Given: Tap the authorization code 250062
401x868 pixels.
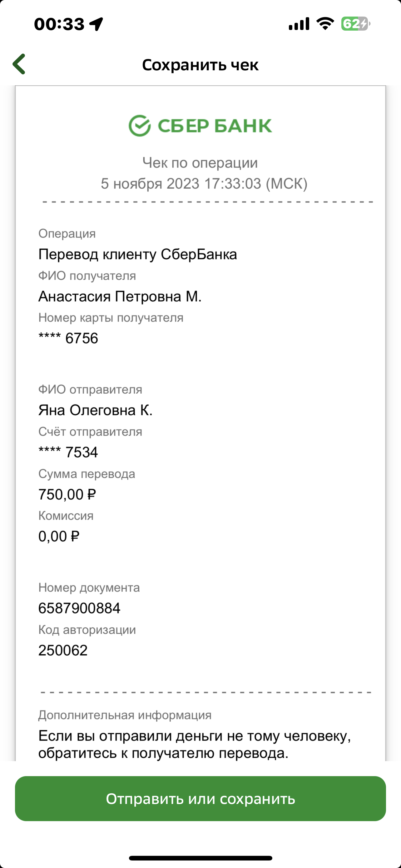Looking at the screenshot, I should click(x=63, y=650).
